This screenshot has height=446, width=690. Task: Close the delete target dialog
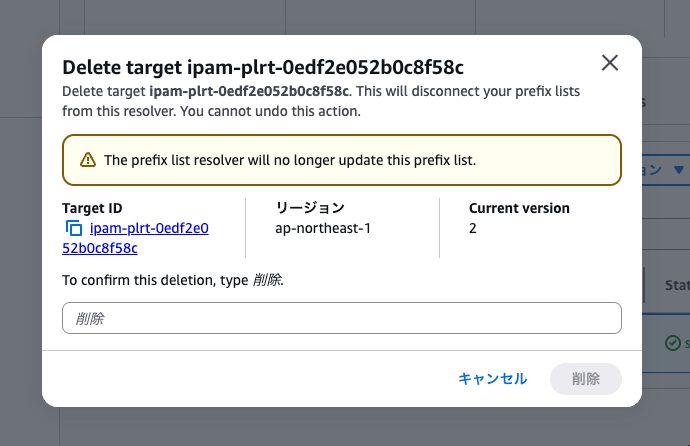609,63
